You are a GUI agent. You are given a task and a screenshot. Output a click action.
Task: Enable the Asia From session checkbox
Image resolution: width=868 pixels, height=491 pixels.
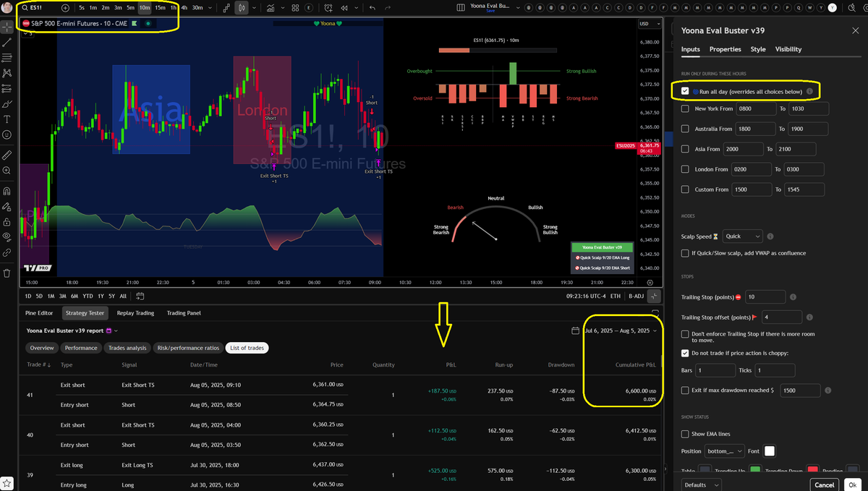(x=686, y=149)
